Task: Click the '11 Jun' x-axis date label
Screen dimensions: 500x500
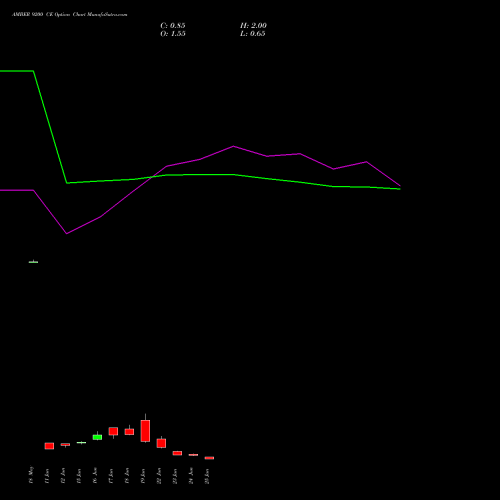Action: tap(47, 475)
